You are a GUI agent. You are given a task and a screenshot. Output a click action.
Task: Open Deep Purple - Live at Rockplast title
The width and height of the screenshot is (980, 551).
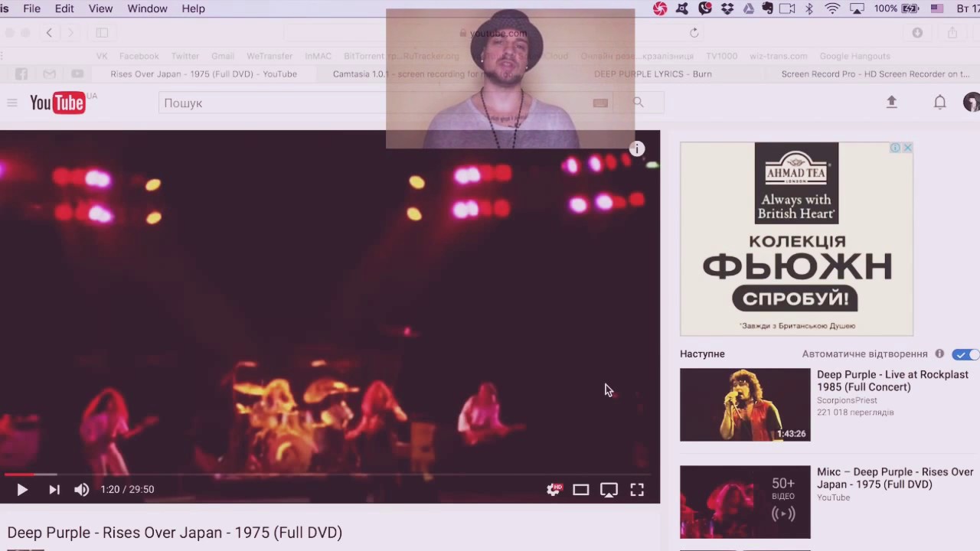pos(893,381)
